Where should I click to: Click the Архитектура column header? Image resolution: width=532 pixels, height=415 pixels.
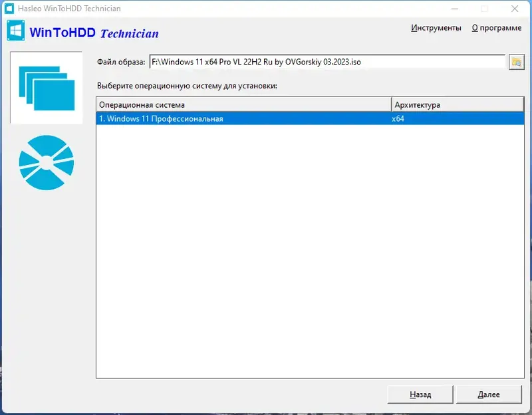[458, 105]
